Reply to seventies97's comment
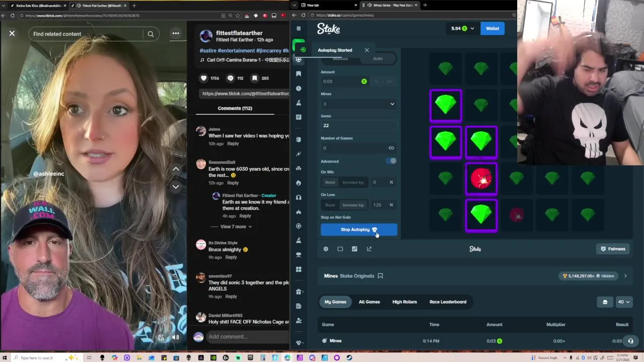The width and height of the screenshot is (644, 362). tap(231, 297)
